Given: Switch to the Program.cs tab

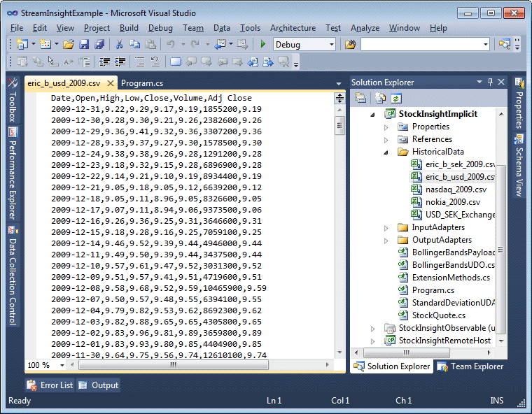Looking at the screenshot, I should click(x=142, y=83).
